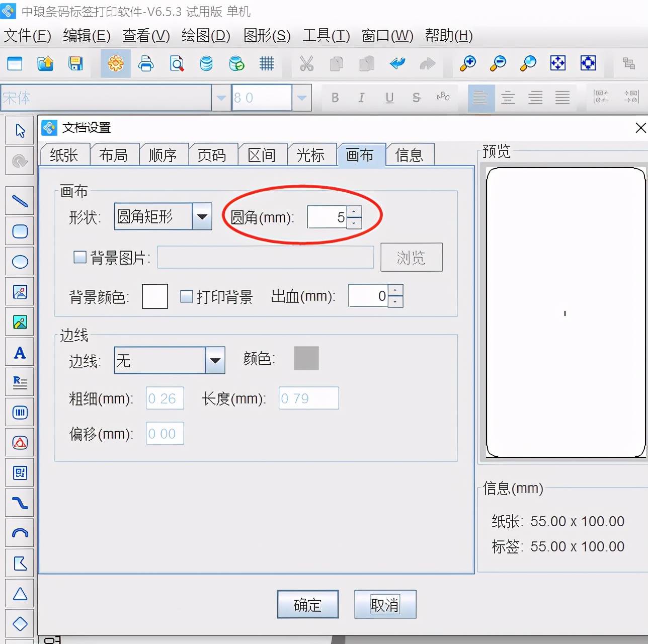Image resolution: width=648 pixels, height=644 pixels.
Task: Click the Zoom In magnifier icon
Action: pyautogui.click(x=468, y=63)
